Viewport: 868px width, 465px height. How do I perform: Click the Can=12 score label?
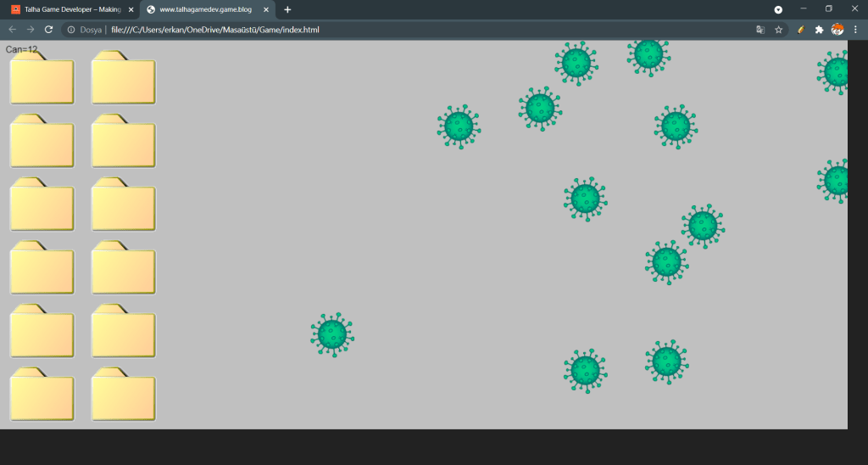(22, 49)
